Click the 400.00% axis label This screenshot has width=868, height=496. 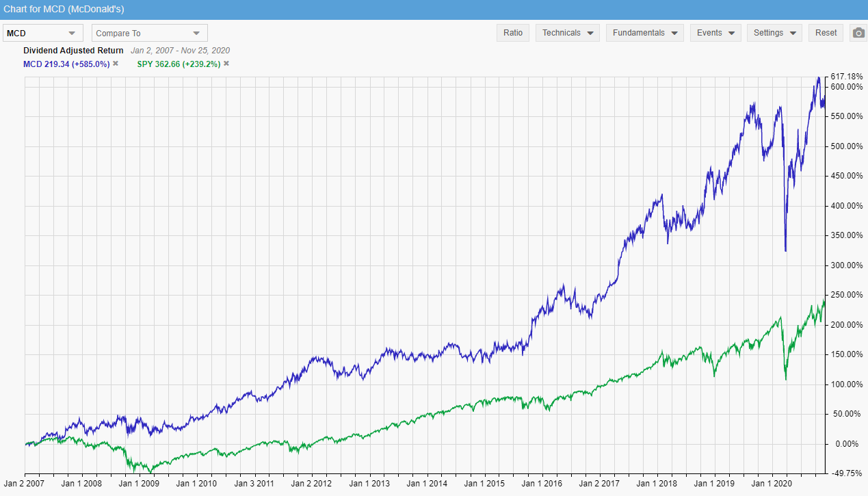coord(846,206)
